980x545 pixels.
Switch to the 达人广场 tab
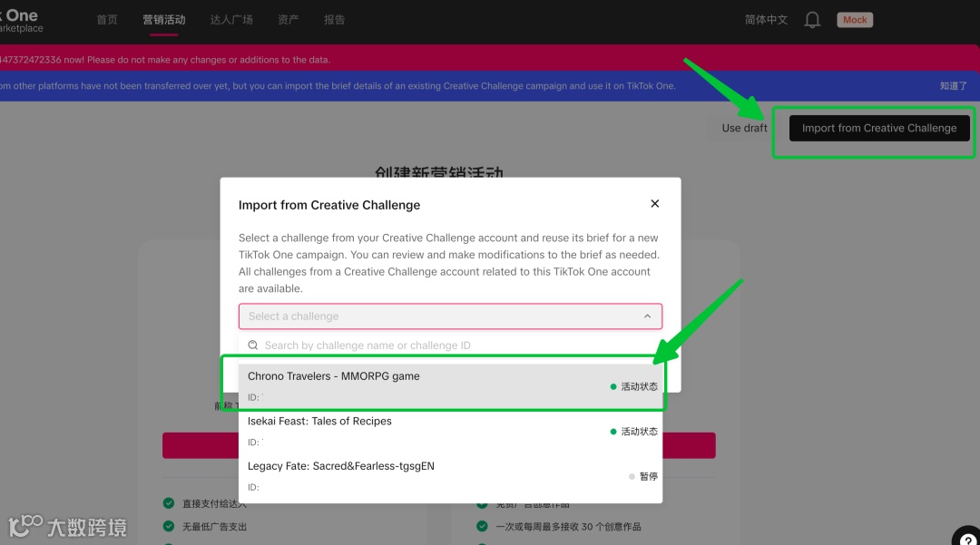pyautogui.click(x=231, y=20)
